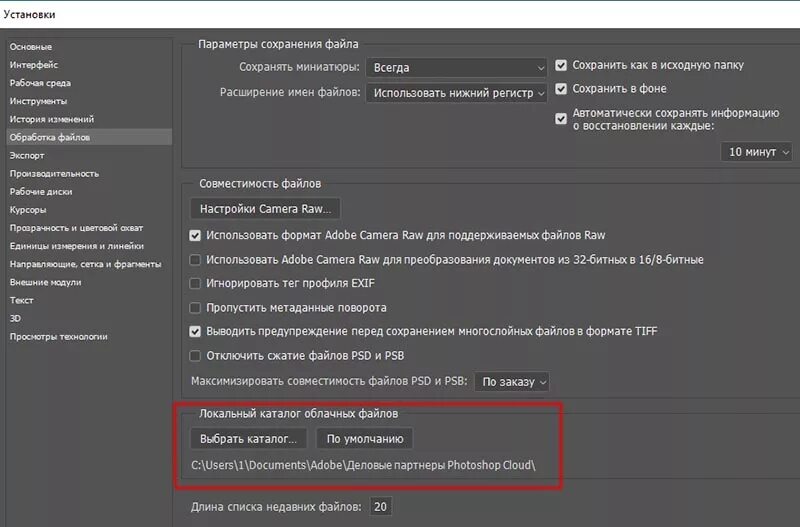This screenshot has height=527, width=800.
Task: Open the Основные preferences section
Action: point(31,46)
